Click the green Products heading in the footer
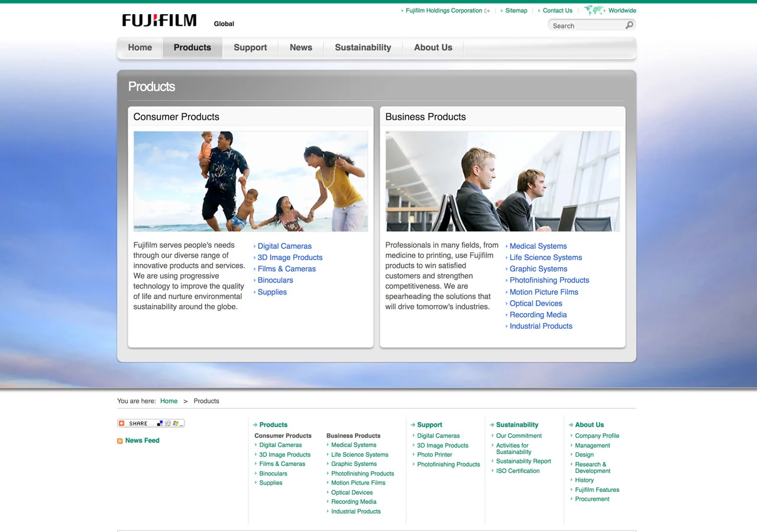757x532 pixels. [273, 424]
